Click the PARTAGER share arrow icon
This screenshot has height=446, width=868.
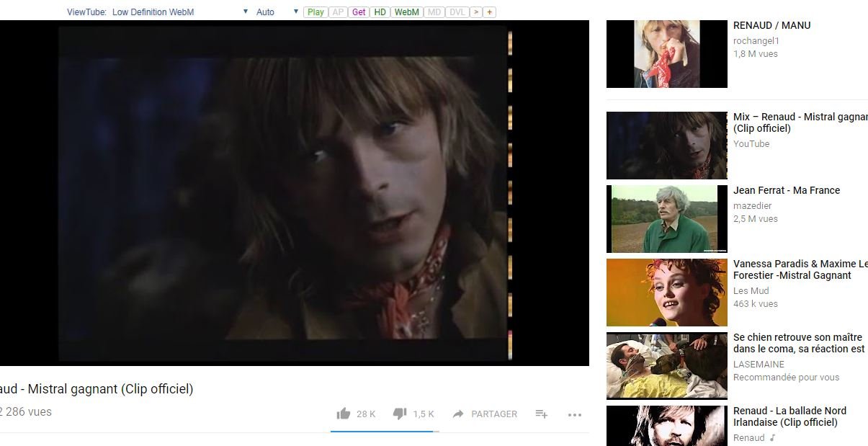click(x=458, y=414)
